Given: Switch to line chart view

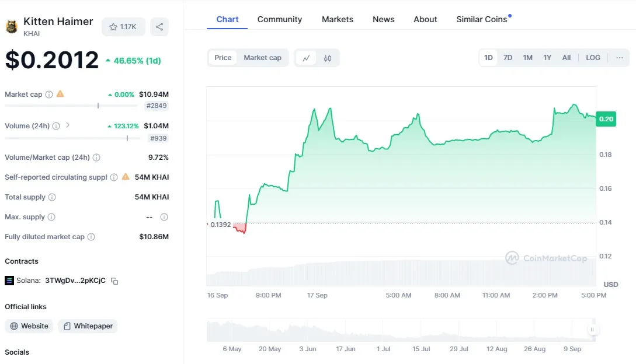Looking at the screenshot, I should (x=306, y=58).
